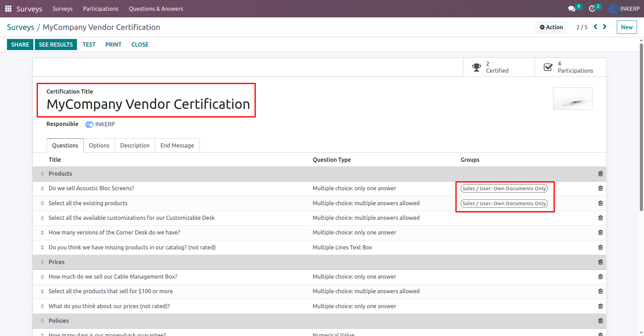This screenshot has width=644, height=336.
Task: Click the TEST button
Action: pos(89,45)
